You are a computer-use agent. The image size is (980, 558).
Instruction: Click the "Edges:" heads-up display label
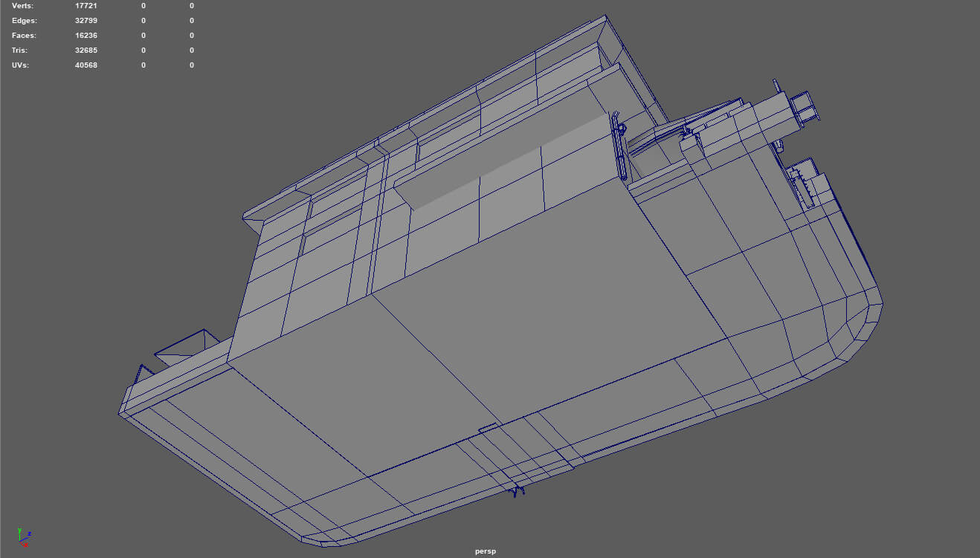pos(25,21)
